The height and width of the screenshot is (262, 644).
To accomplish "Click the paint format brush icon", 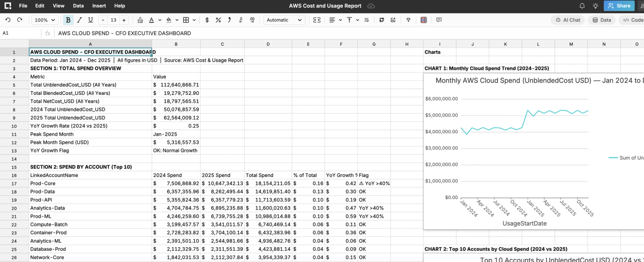I will click(x=140, y=20).
